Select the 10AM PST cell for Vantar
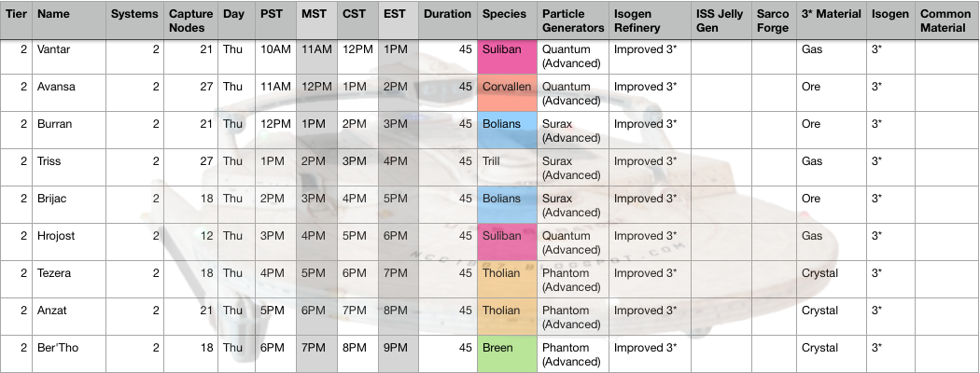Image resolution: width=980 pixels, height=373 pixels. 276,49
